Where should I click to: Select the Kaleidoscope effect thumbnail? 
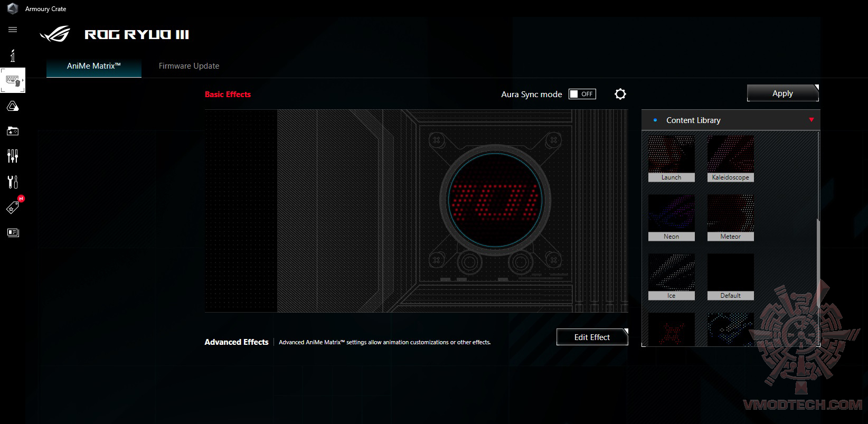pyautogui.click(x=731, y=158)
